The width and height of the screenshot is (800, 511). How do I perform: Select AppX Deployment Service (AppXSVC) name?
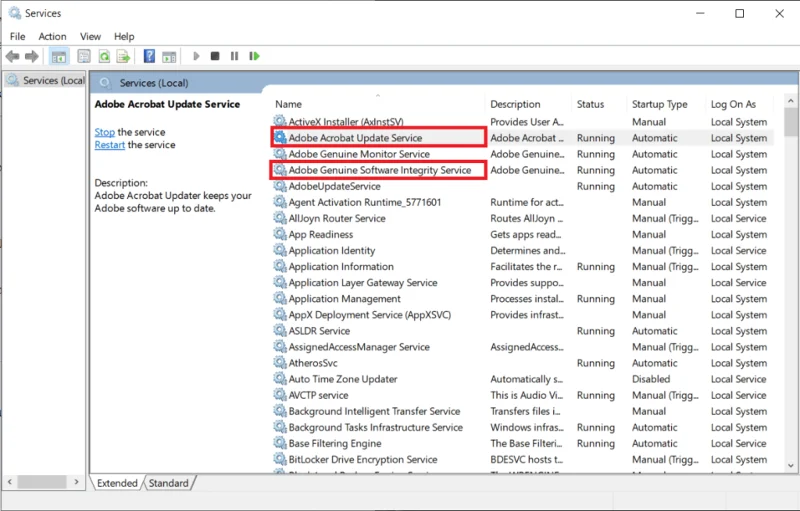(369, 315)
